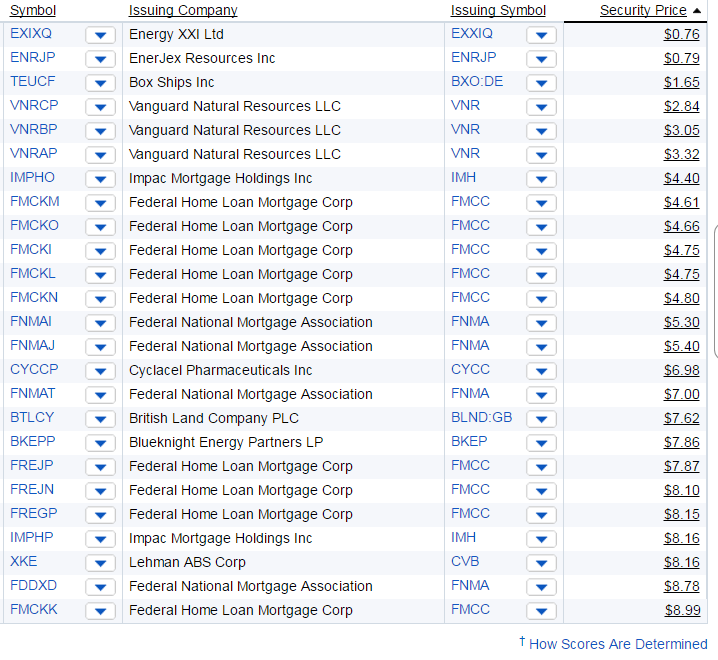Open dropdown beside CYCC issuing symbol
Viewport: 718px width, 660px height.
click(541, 371)
